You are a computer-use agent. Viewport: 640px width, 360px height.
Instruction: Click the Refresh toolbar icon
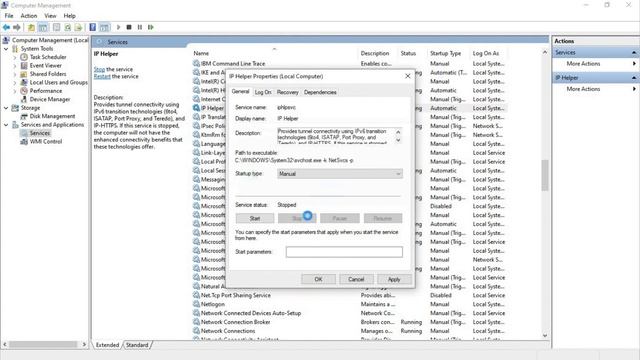(67, 27)
